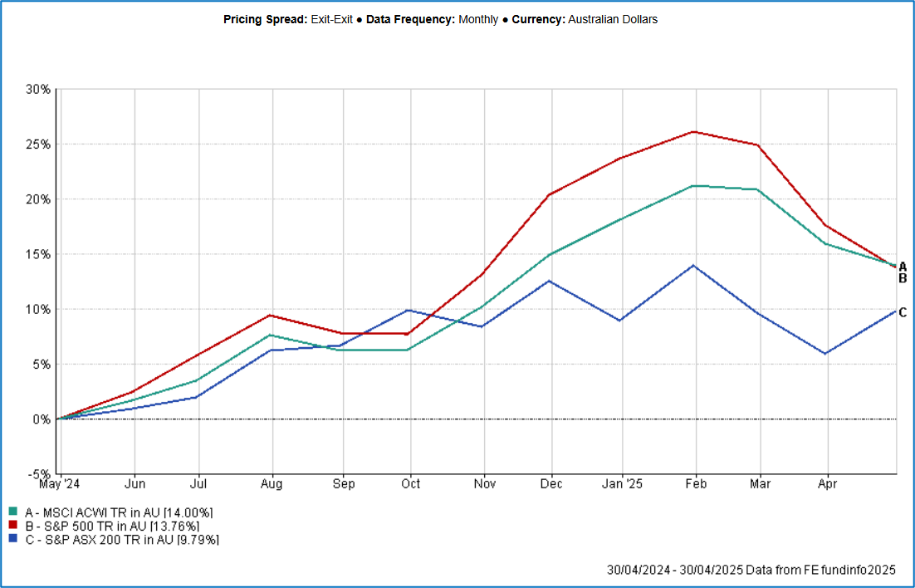Click the 'C' series end label
The image size is (915, 588).
(x=903, y=312)
